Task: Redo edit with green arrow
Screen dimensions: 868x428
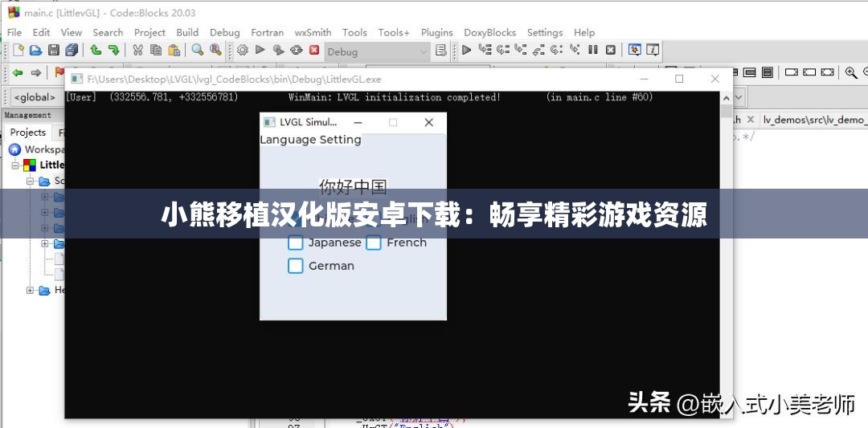Action: click(113, 51)
